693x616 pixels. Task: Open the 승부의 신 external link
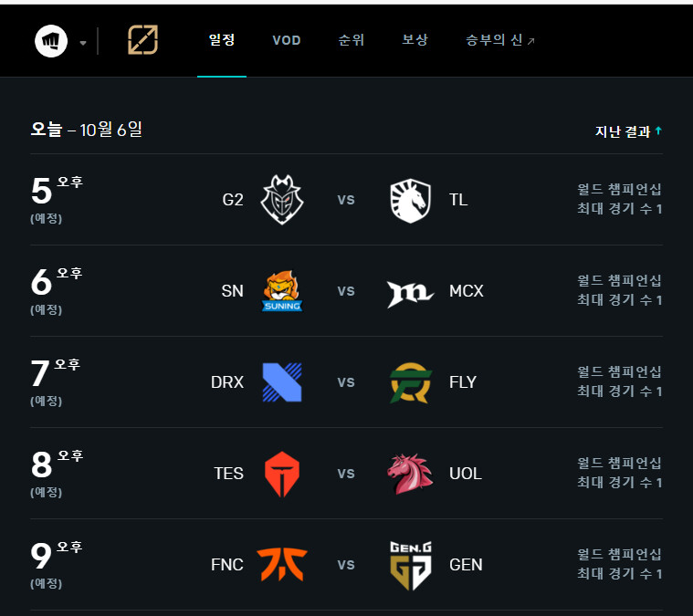(500, 40)
